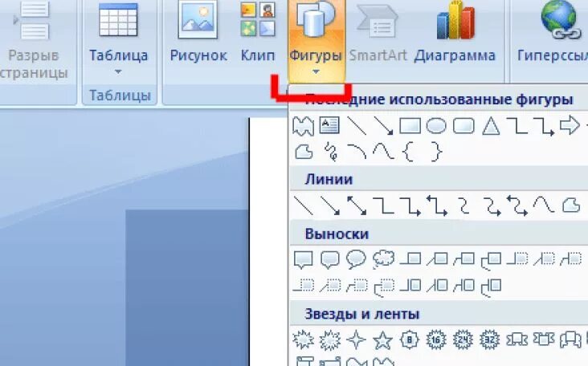Select the scribble shape in recent shapes
The image size is (588, 366).
click(x=330, y=152)
